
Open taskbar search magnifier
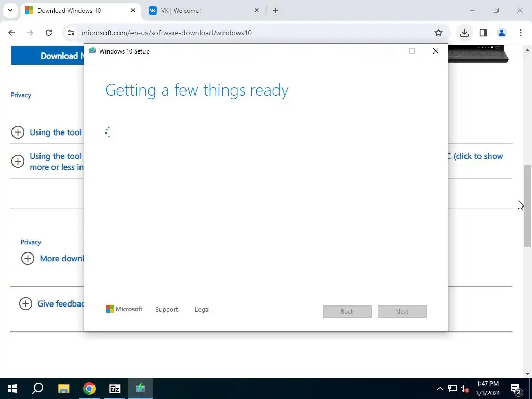(x=37, y=389)
